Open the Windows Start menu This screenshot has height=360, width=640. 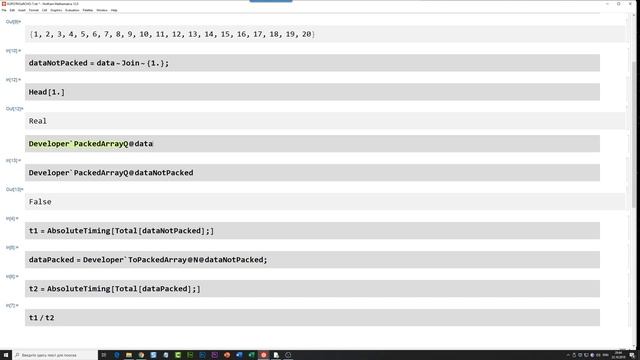click(x=6, y=355)
